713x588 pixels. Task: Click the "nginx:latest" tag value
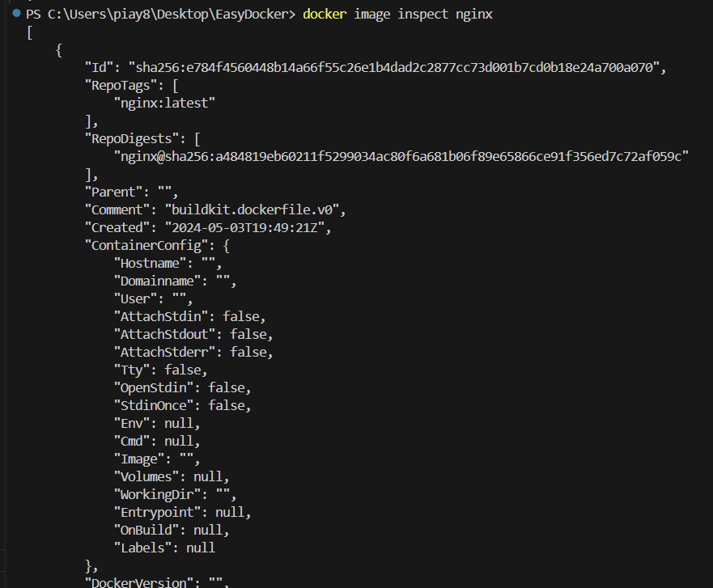[x=164, y=104]
